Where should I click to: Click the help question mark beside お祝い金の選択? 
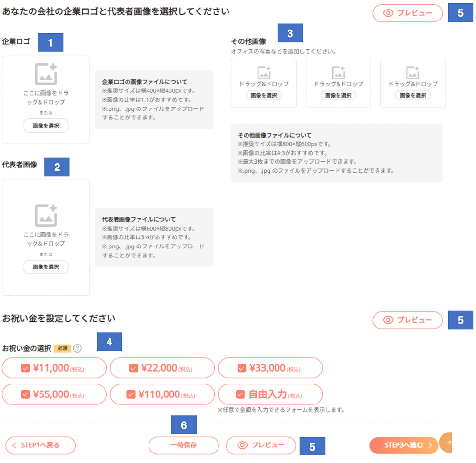[78, 348]
